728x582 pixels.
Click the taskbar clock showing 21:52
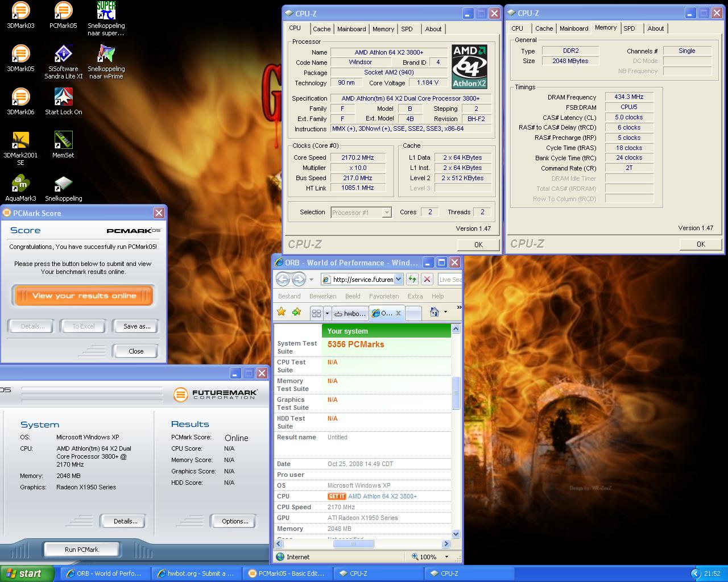tap(712, 574)
